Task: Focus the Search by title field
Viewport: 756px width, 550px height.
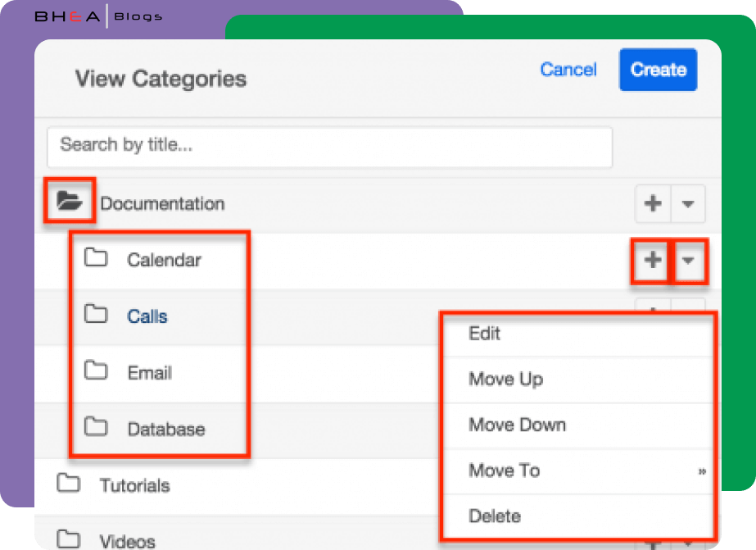Action: pyautogui.click(x=330, y=147)
